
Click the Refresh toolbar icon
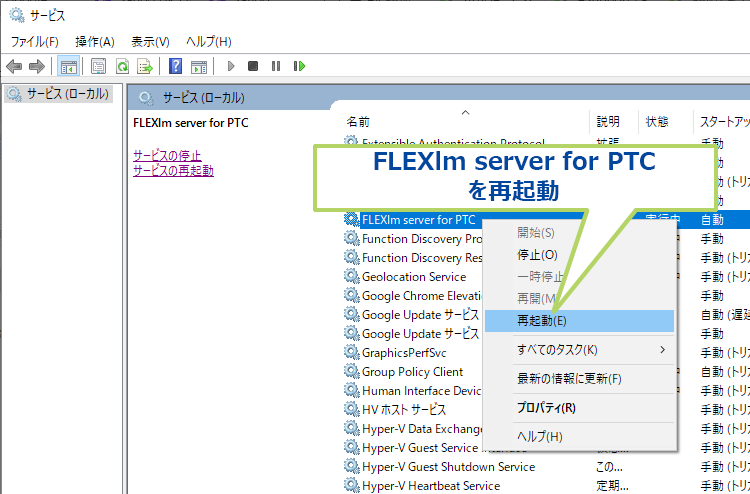tap(122, 66)
